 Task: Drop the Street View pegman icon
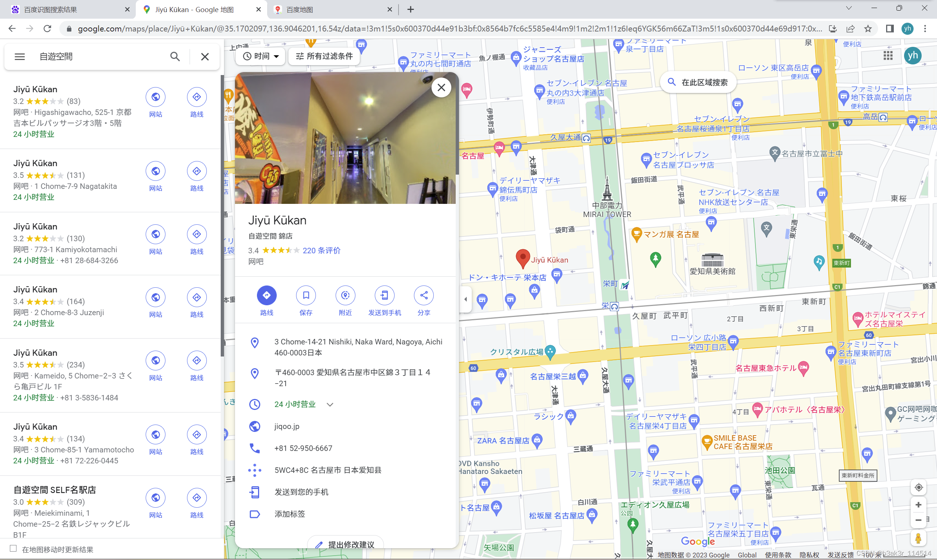click(x=918, y=538)
